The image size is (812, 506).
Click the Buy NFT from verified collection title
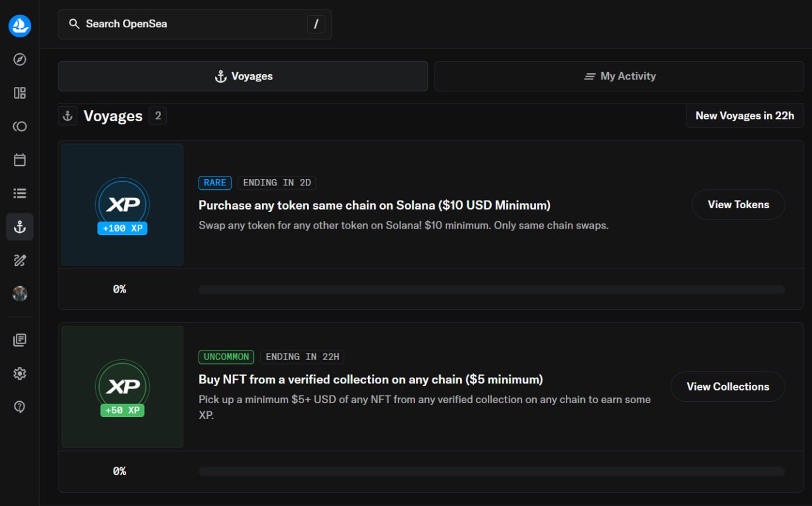tap(370, 379)
